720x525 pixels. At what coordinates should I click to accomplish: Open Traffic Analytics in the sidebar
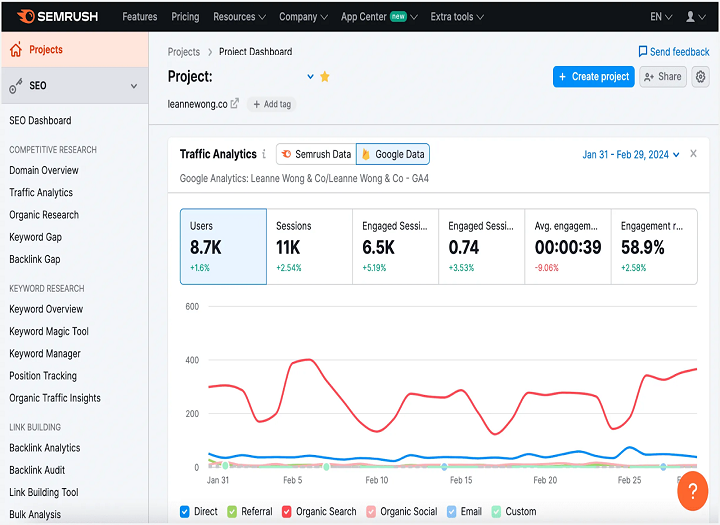(x=41, y=192)
